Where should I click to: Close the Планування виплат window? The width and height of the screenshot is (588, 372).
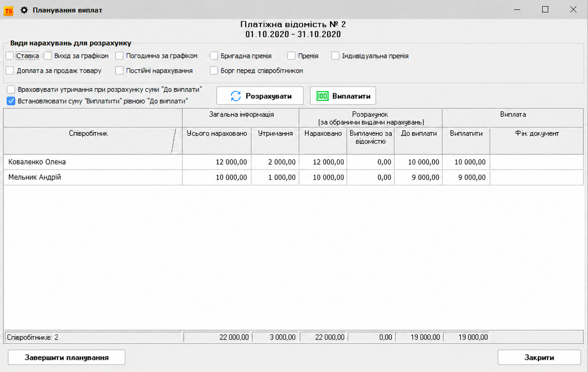(x=573, y=10)
